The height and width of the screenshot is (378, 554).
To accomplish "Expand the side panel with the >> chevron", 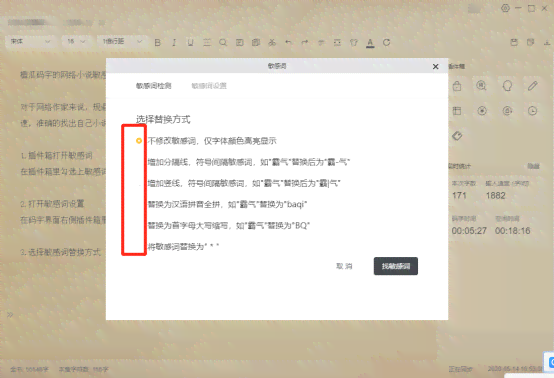I will click(10, 314).
